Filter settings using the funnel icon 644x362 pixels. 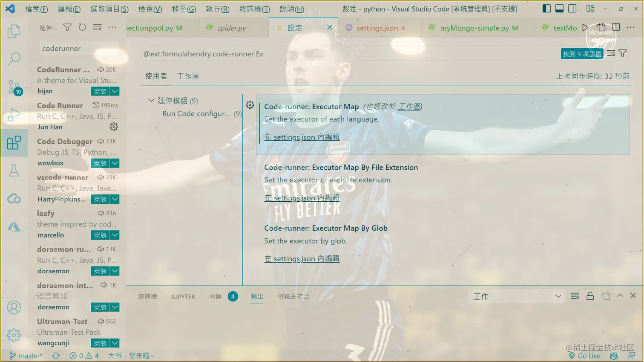click(x=623, y=53)
